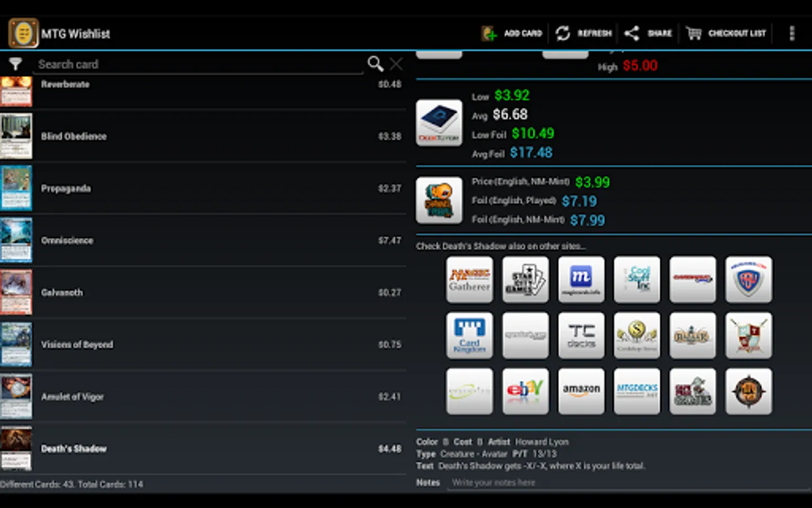Open the faded gray-script site icon
812x508 pixels.
tap(526, 336)
